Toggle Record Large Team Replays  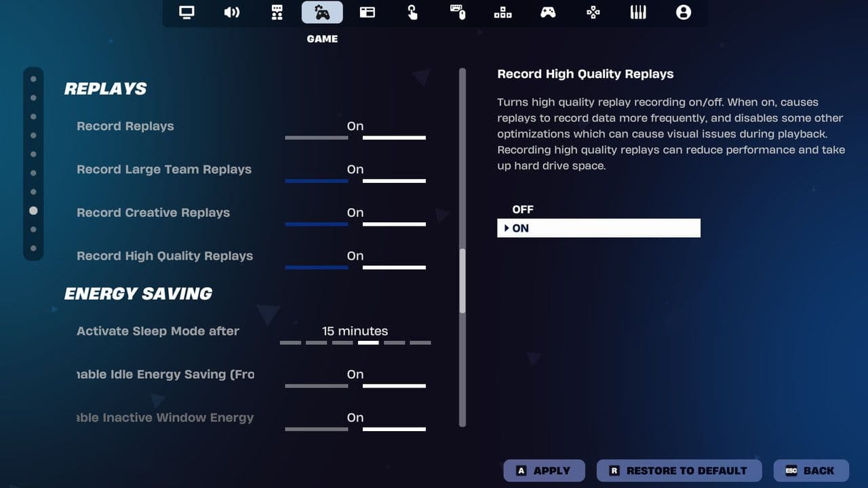click(355, 173)
